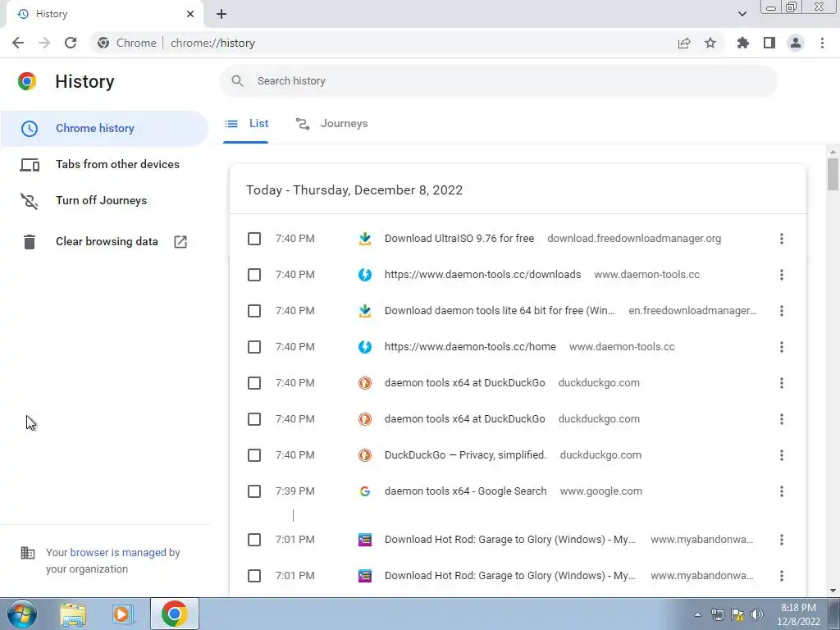Image resolution: width=840 pixels, height=630 pixels.
Task: Go back with the browser back arrow
Action: pos(18,43)
